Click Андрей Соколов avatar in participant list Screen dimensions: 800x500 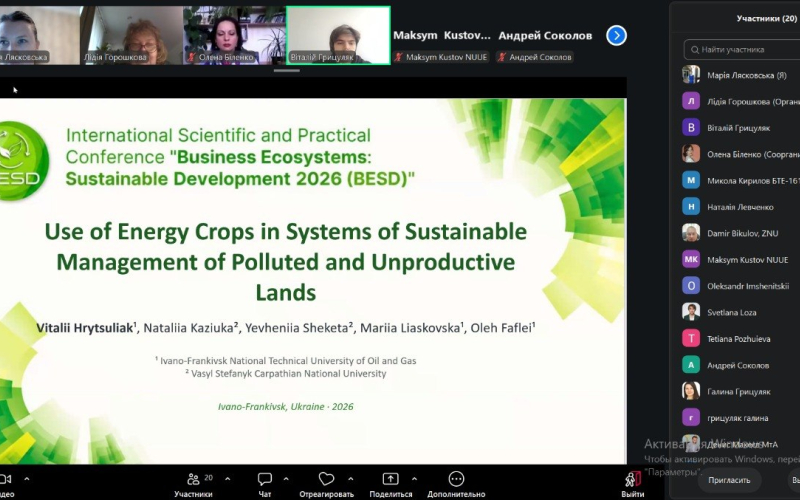click(691, 365)
